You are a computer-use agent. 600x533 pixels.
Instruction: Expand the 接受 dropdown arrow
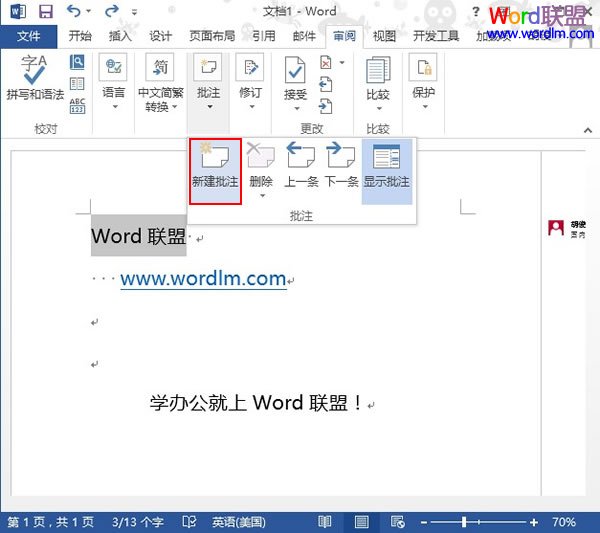(297, 109)
